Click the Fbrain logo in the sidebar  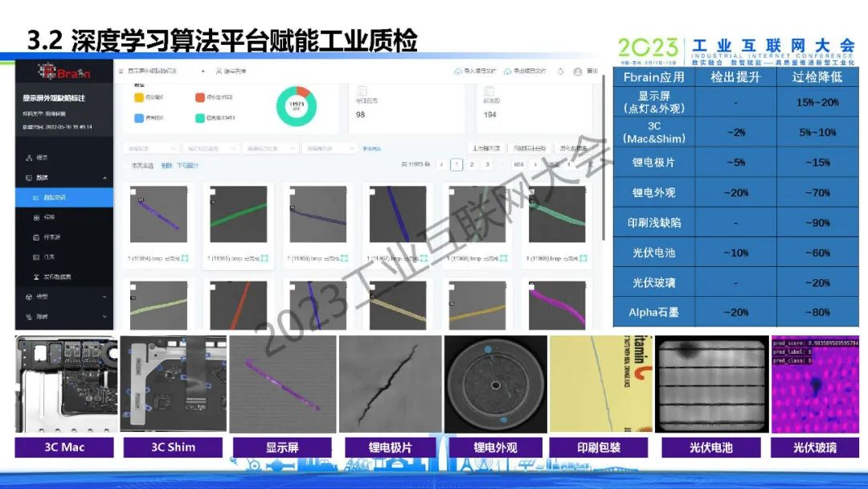65,72
